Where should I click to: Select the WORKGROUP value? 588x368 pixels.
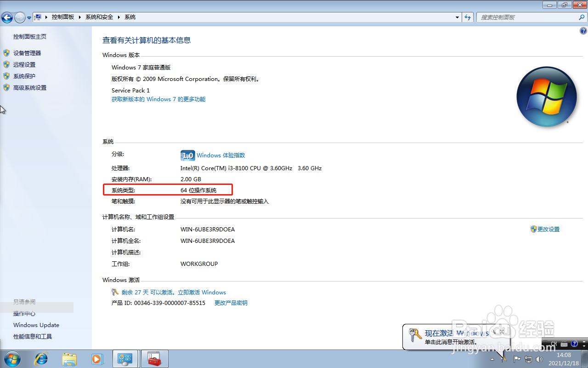click(199, 264)
